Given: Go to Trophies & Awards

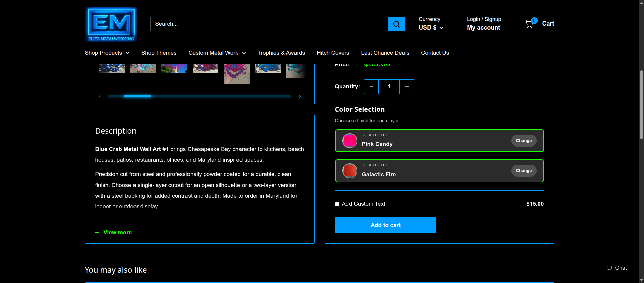Looking at the screenshot, I should click(281, 53).
